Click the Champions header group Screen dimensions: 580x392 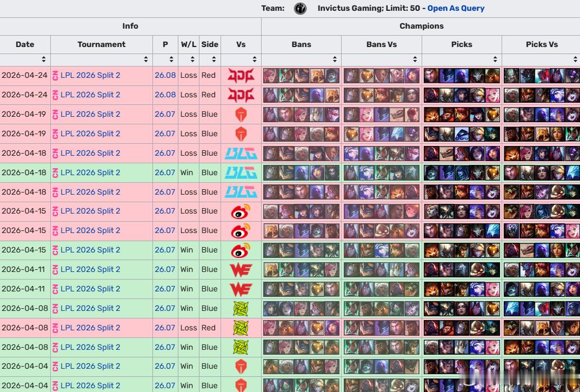(x=421, y=26)
